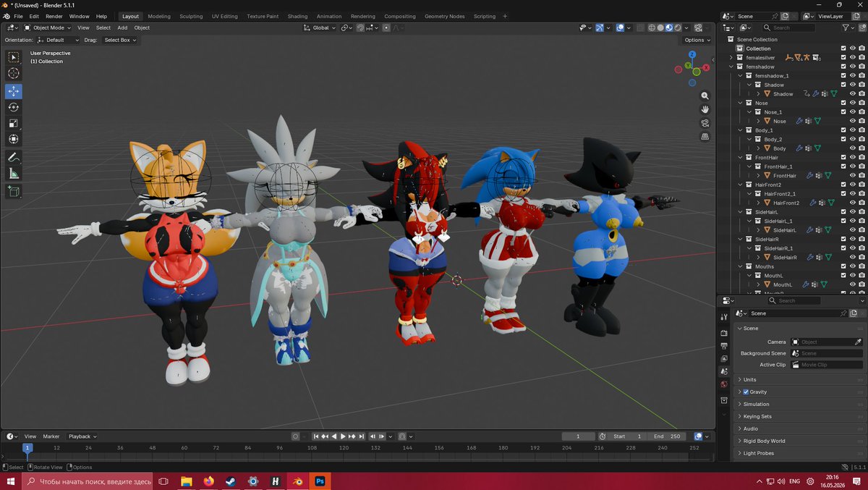Toggle the Gravity checkbox

[x=746, y=392]
